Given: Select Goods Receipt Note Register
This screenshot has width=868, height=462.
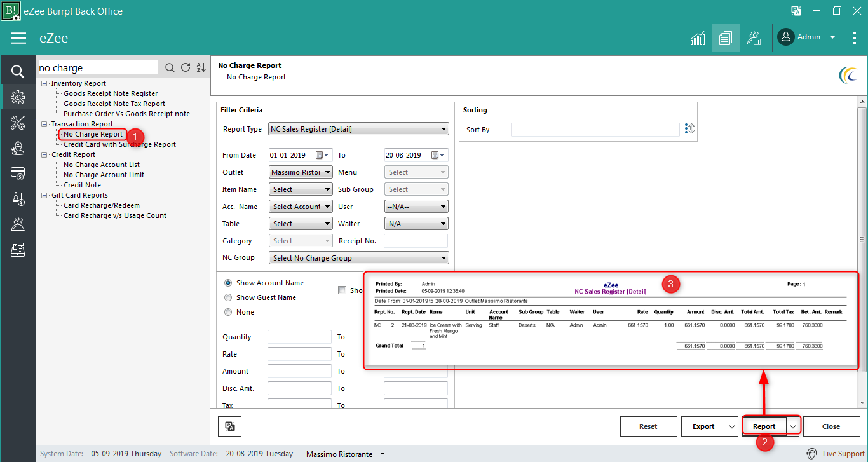Looking at the screenshot, I should [x=111, y=93].
